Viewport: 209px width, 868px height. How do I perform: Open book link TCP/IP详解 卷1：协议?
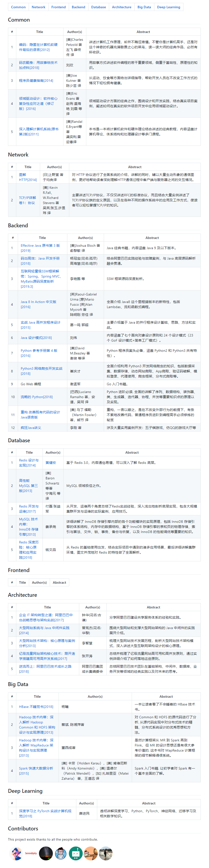pos(27,200)
